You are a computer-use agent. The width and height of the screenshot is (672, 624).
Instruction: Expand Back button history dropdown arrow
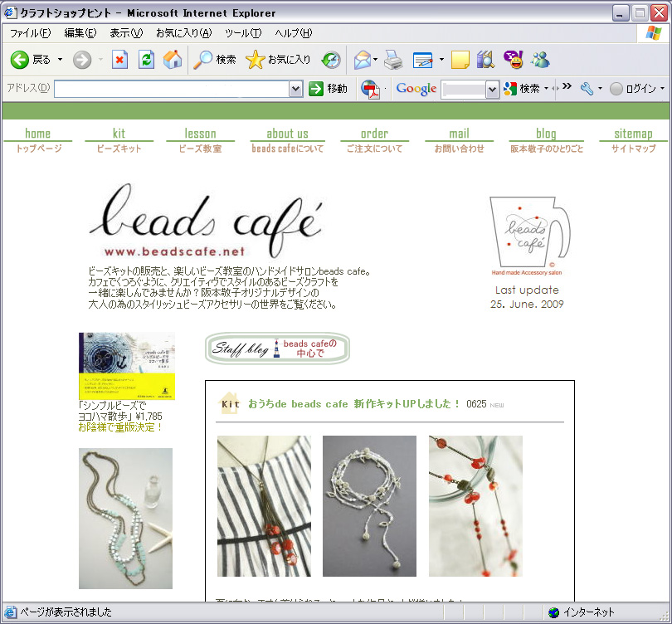coord(60,60)
